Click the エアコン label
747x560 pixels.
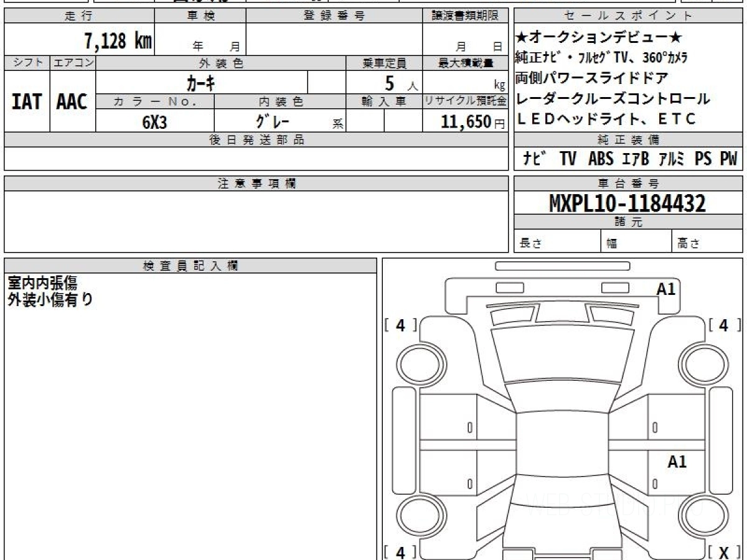click(x=73, y=63)
